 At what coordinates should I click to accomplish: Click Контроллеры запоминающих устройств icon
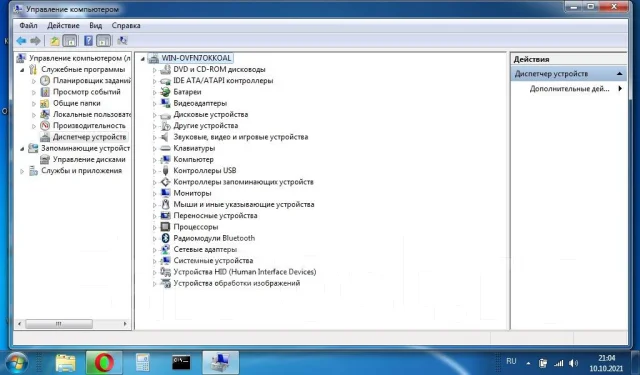[x=165, y=182]
